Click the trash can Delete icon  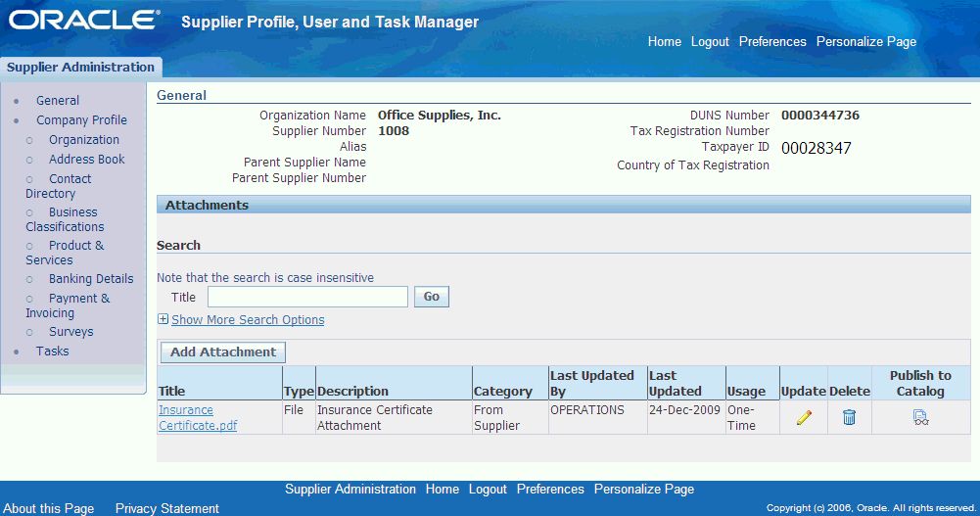[849, 417]
